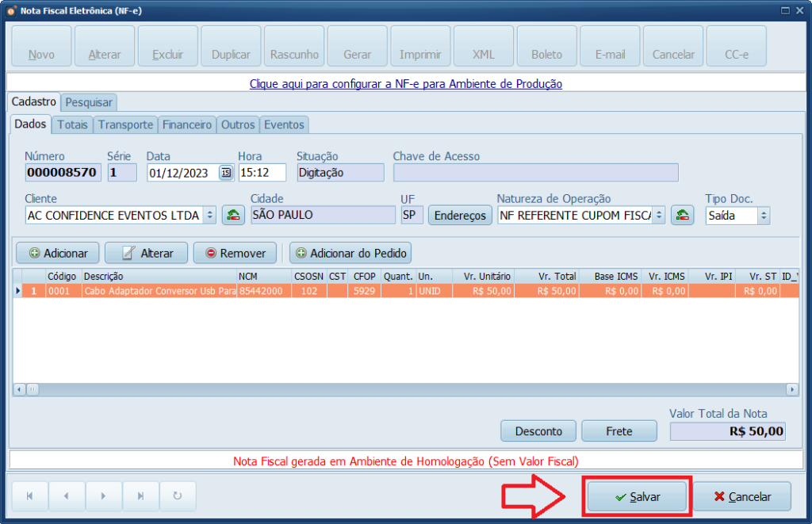Screen dimensions: 812x524
Task: Switch to the Totais tab
Action: pos(73,125)
